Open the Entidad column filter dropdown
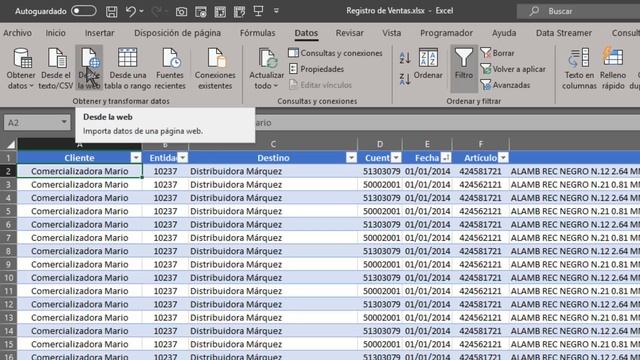 (x=182, y=158)
